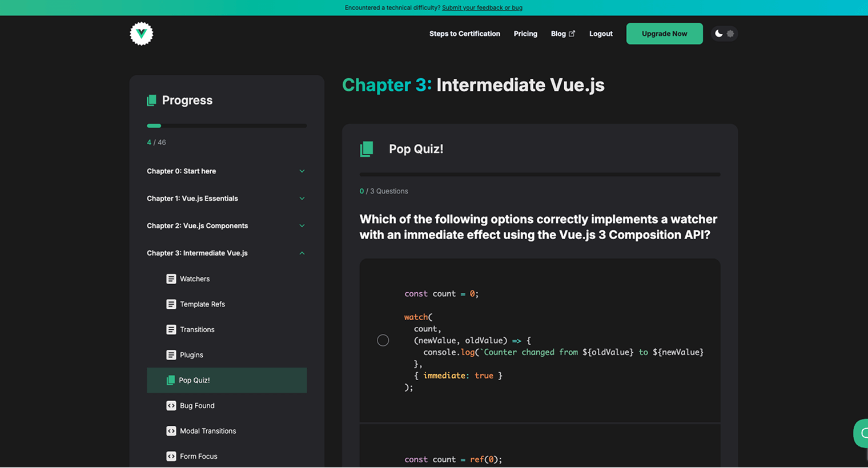Click the Upgrade Now button
The height and width of the screenshot is (468, 868).
coord(665,34)
